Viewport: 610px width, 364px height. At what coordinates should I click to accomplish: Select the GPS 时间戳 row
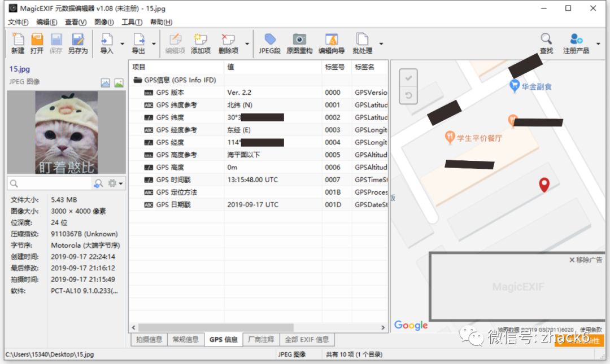(x=259, y=179)
